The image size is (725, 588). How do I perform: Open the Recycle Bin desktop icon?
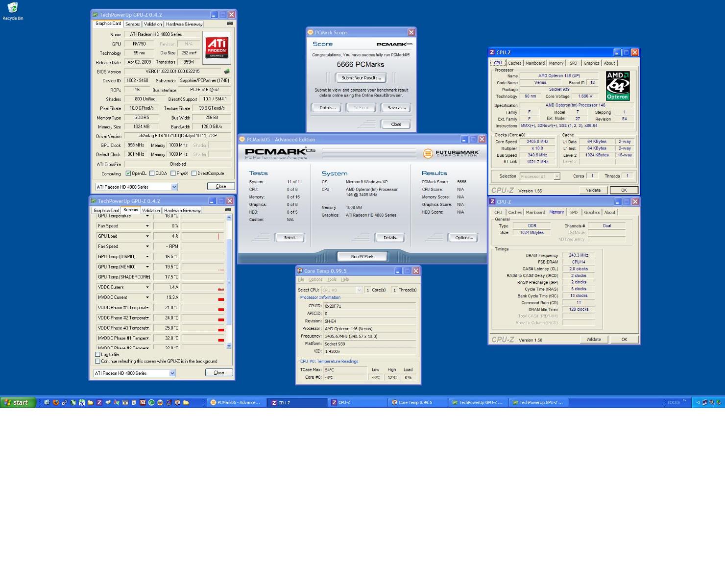pos(13,11)
